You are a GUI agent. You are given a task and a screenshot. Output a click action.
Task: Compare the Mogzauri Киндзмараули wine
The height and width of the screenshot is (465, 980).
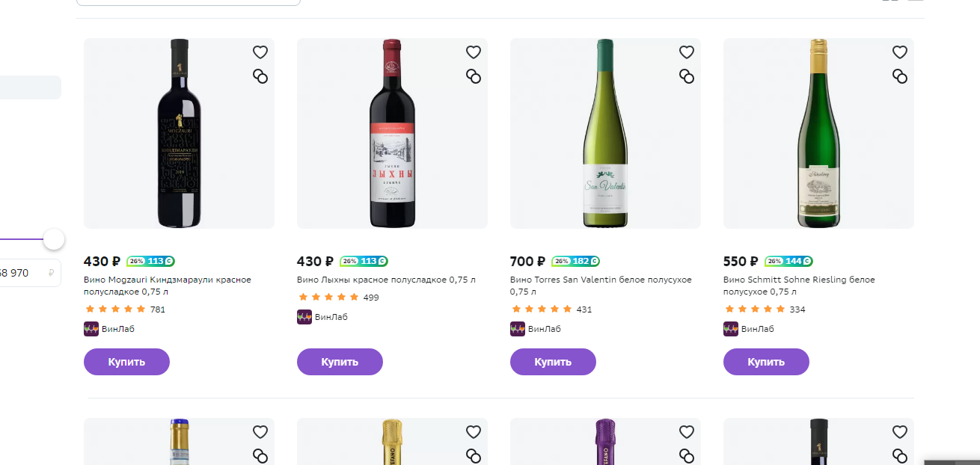pos(260,76)
